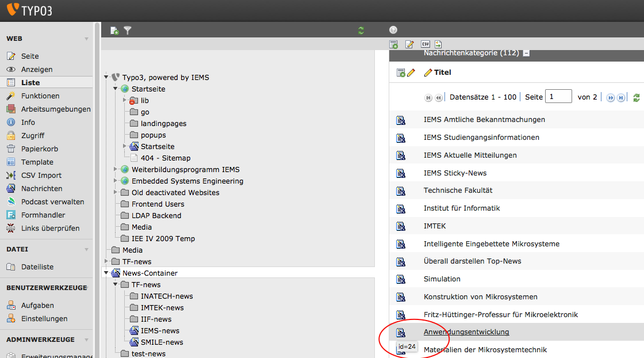Image resolution: width=644 pixels, height=358 pixels.
Task: Select IEMS-news in page tree
Action: (160, 331)
